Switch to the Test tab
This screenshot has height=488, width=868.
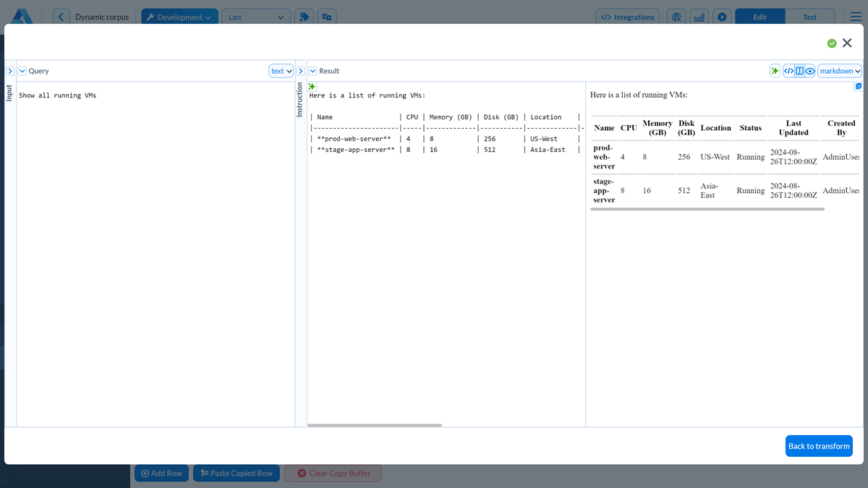[809, 17]
